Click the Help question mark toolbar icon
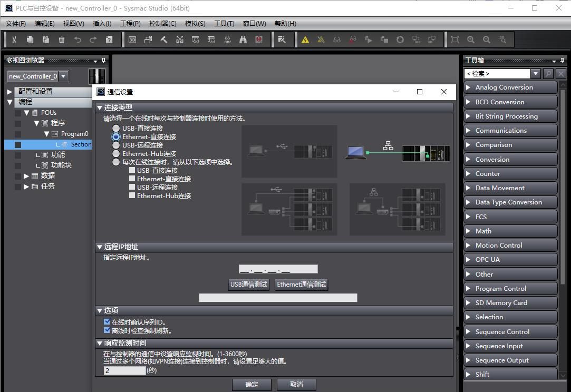The width and height of the screenshot is (571, 392). tap(109, 40)
